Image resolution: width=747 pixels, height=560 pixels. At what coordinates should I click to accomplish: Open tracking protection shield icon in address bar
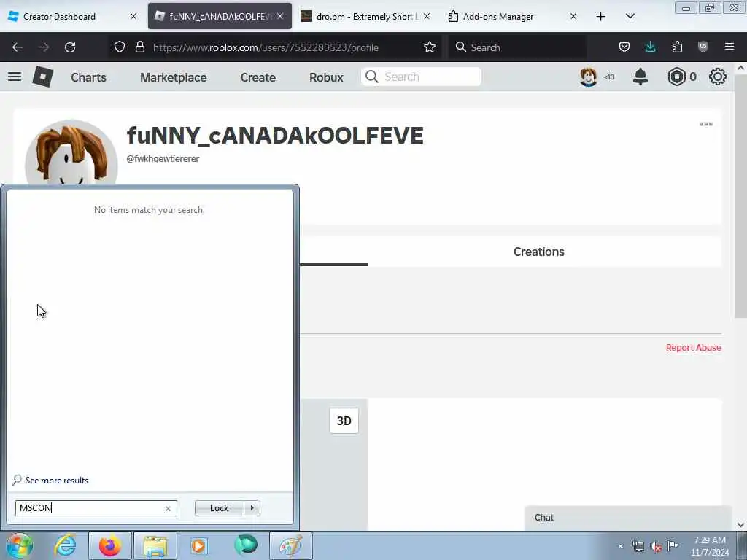point(120,47)
